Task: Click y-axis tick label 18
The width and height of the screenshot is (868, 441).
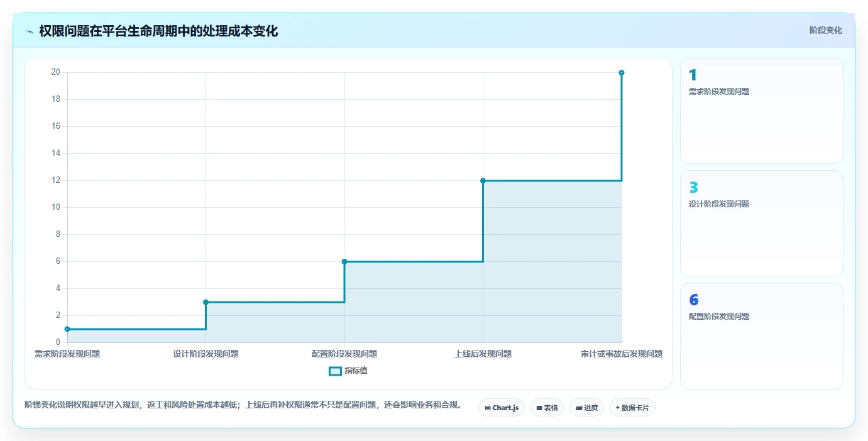Action: pyautogui.click(x=55, y=99)
